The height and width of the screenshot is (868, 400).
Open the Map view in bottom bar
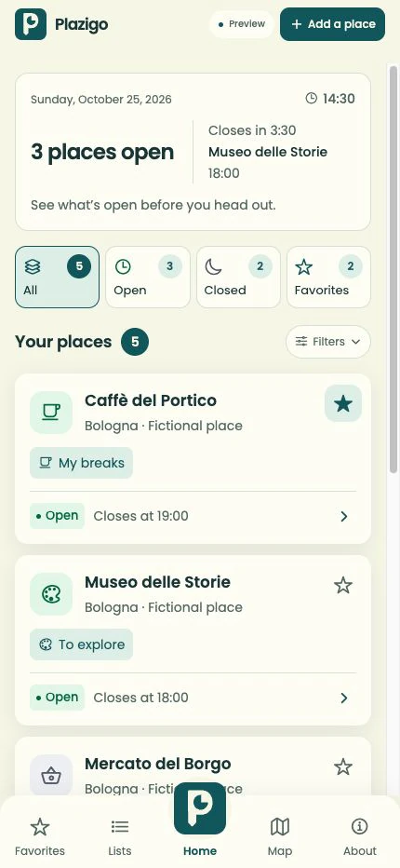click(280, 836)
